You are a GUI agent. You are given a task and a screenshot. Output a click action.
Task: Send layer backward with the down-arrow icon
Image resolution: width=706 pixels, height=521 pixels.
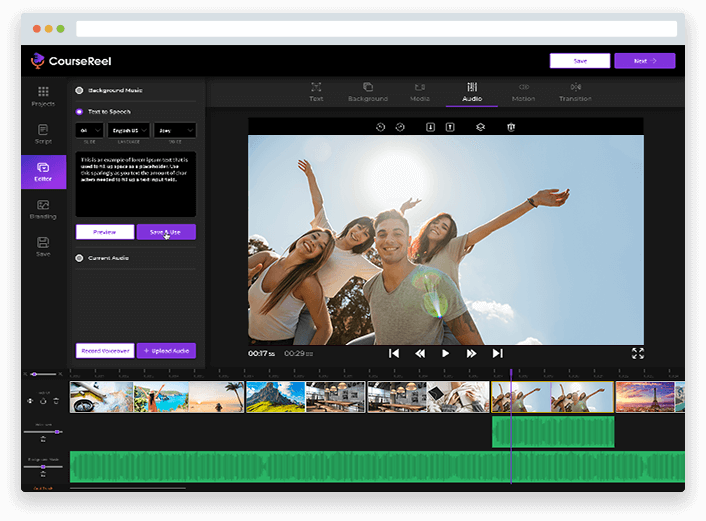430,127
